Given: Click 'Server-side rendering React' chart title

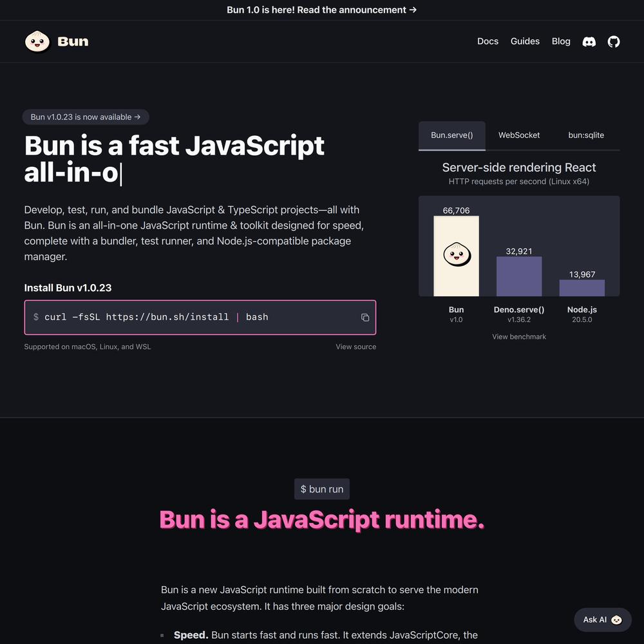Looking at the screenshot, I should [518, 167].
